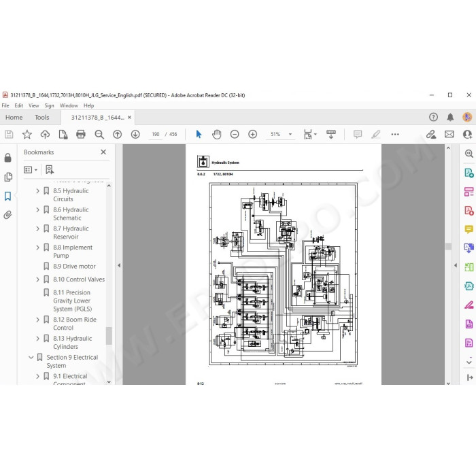Expand the right tools pane arrow
This screenshot has height=476, width=476.
tap(456, 265)
